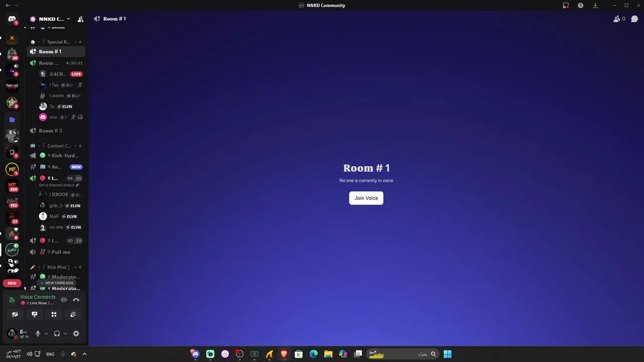Open File Explorer from taskbar
The image size is (644, 362).
pos(328,354)
